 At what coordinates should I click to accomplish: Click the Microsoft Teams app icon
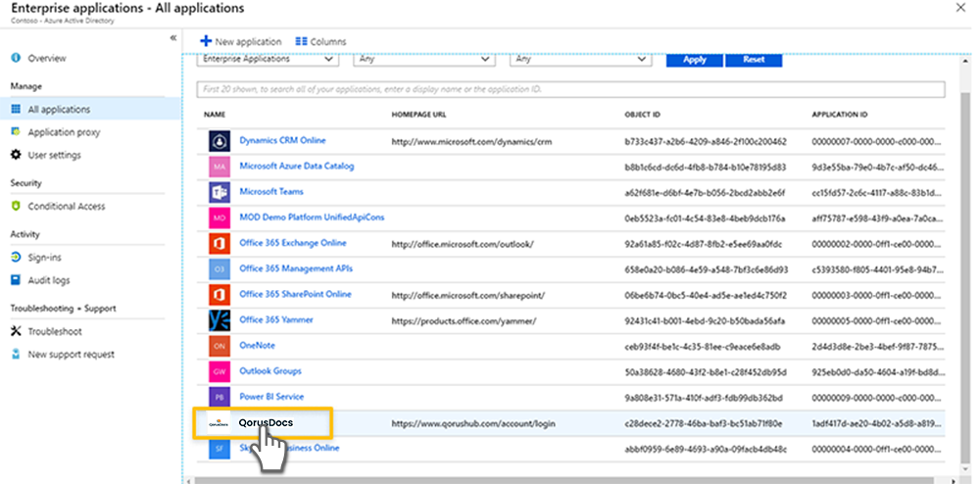[x=218, y=192]
